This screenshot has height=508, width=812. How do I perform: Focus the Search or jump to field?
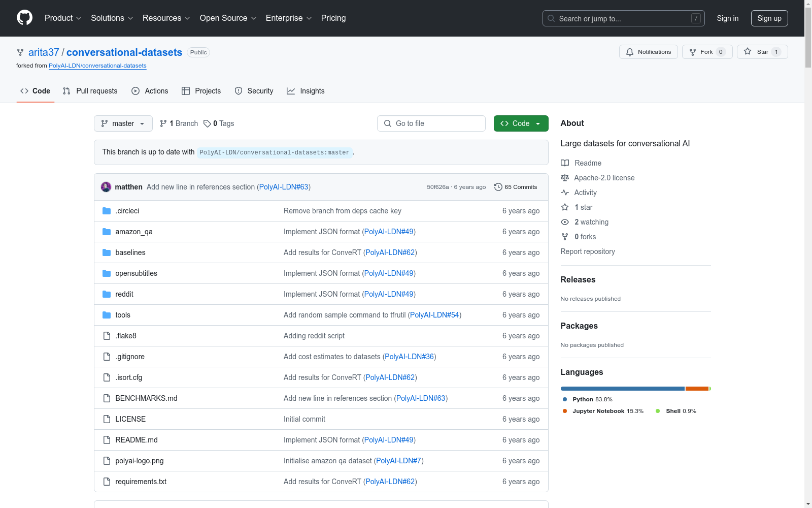pyautogui.click(x=624, y=18)
